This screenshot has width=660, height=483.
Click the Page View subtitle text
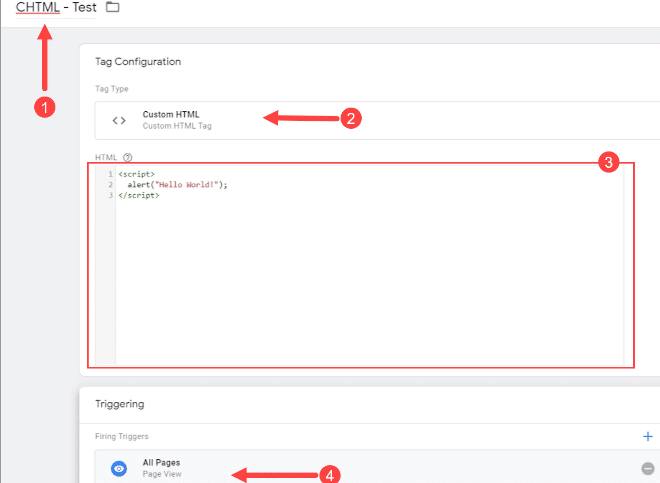pyautogui.click(x=162, y=474)
